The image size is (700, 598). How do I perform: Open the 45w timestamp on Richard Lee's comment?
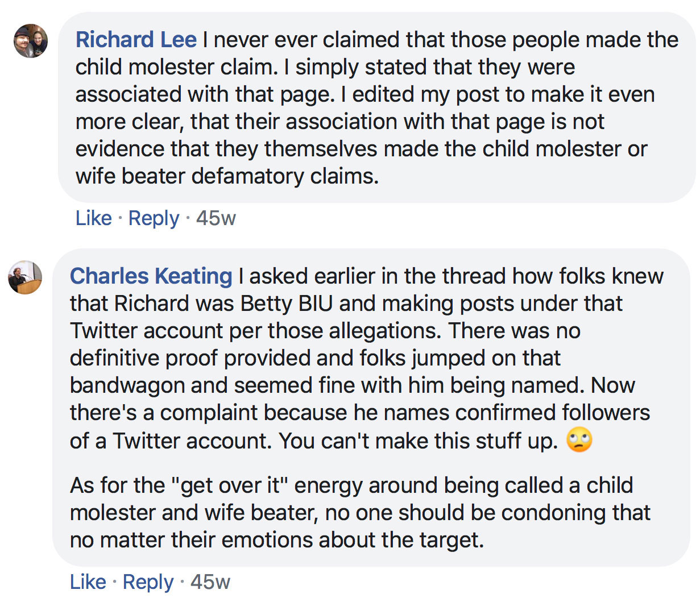[216, 218]
